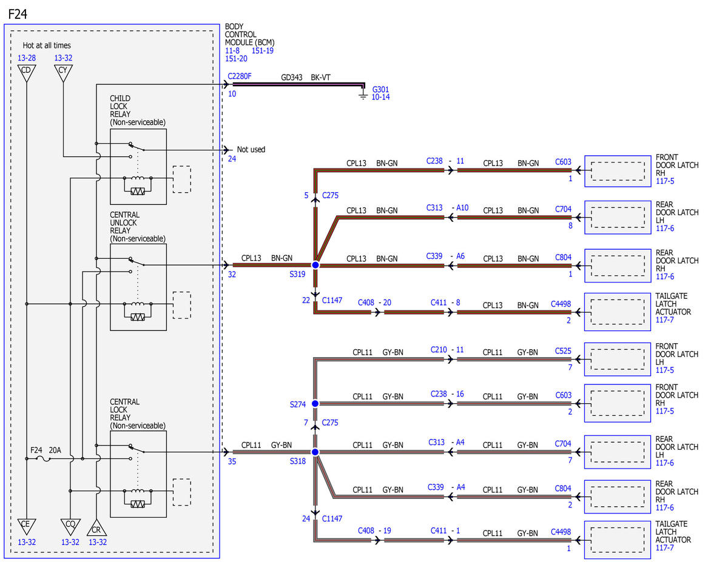Screen dimensions: 728x562
Task: Select the CE connector triangle symbol
Action: click(x=26, y=527)
